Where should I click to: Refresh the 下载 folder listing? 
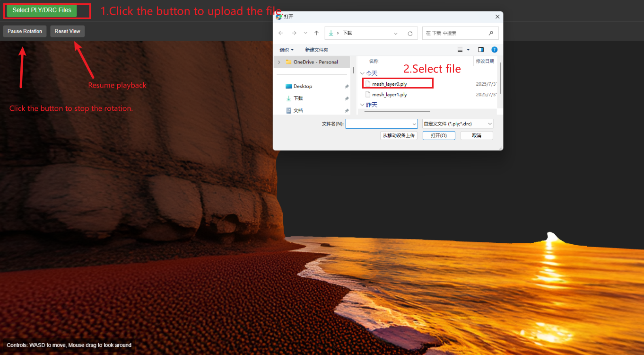(x=410, y=34)
